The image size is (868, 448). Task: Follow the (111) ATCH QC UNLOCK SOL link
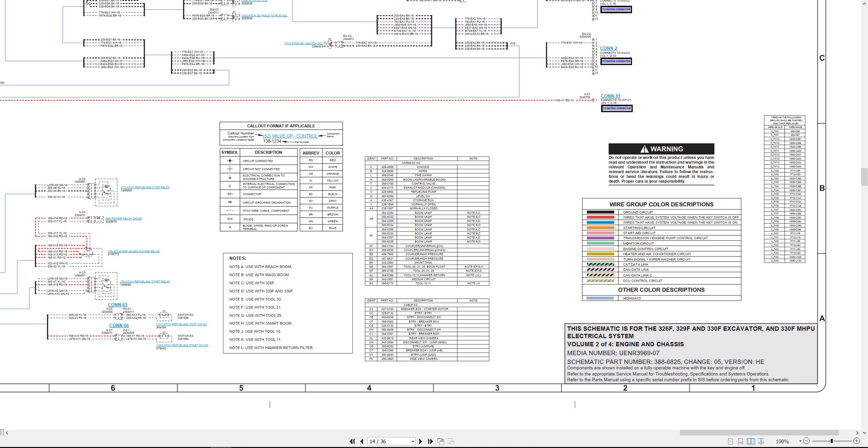click(304, 43)
